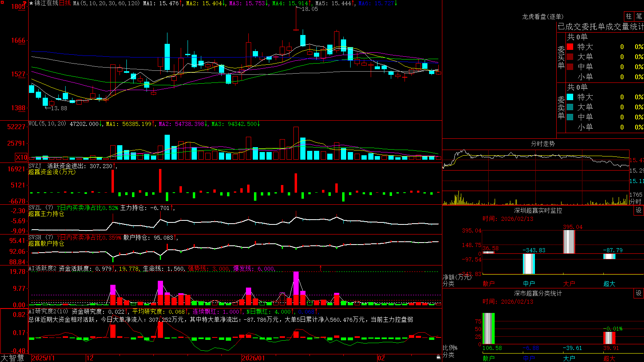Click the 委卖单 section label

coord(561,108)
